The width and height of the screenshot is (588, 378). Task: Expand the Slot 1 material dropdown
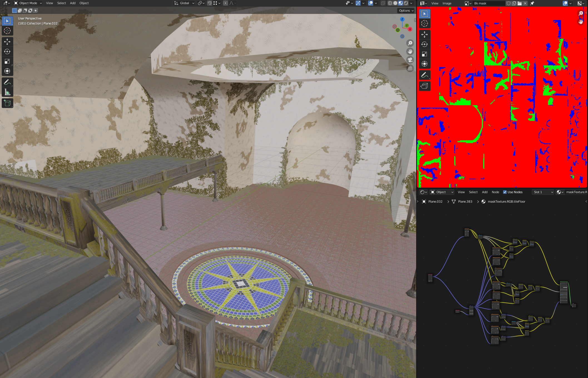[543, 192]
